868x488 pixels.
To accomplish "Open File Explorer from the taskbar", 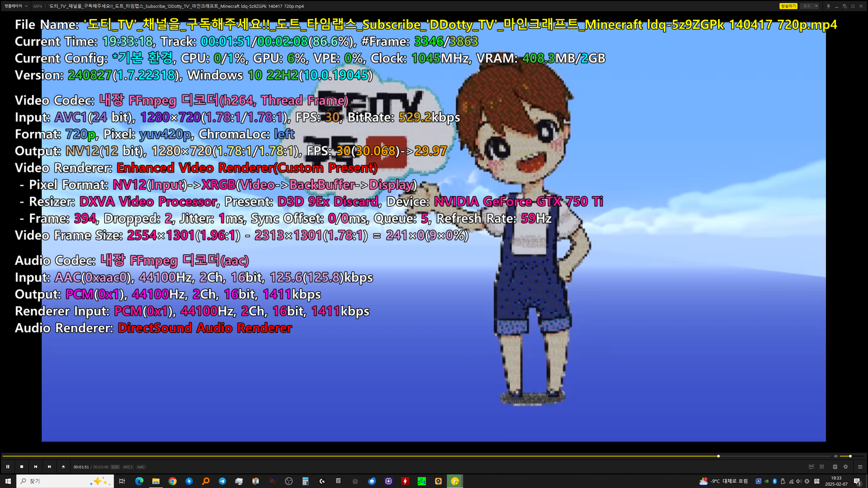I will pos(156,481).
